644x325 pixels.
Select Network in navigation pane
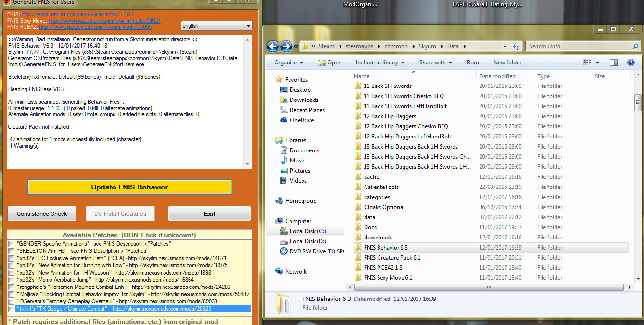point(296,272)
